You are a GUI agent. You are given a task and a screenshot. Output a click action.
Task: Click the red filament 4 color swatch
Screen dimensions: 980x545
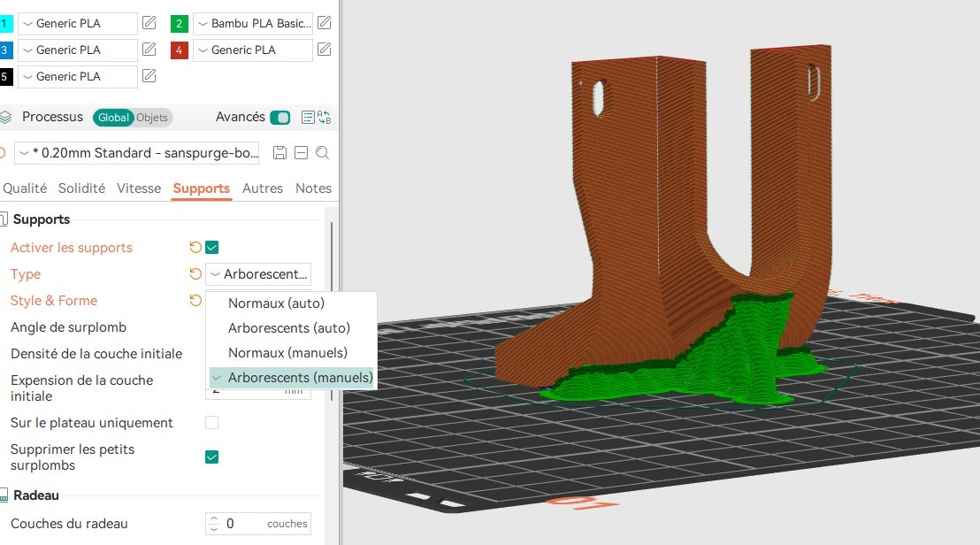click(180, 50)
